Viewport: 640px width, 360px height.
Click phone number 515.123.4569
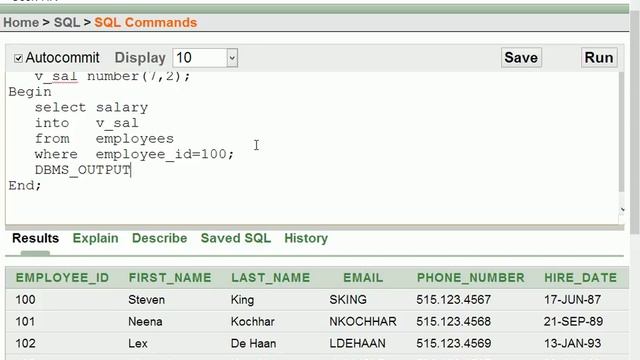pyautogui.click(x=453, y=343)
